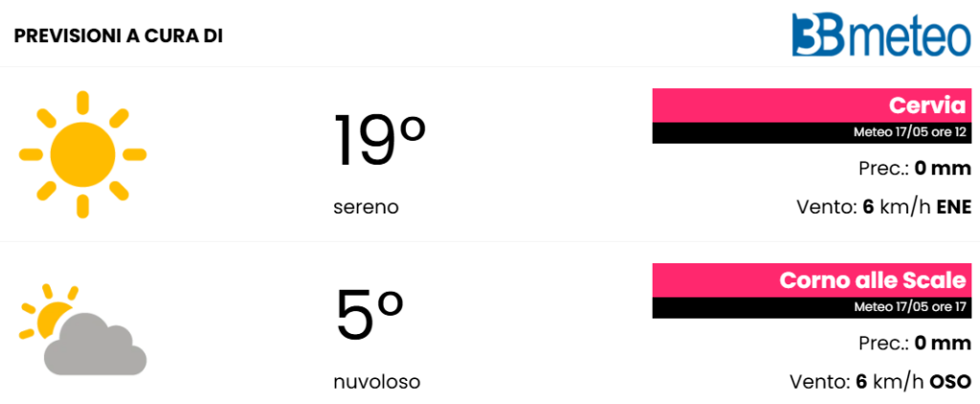980x404 pixels.
Task: Click the partly cloudy icon for Corno alle Scale
Action: (x=82, y=329)
